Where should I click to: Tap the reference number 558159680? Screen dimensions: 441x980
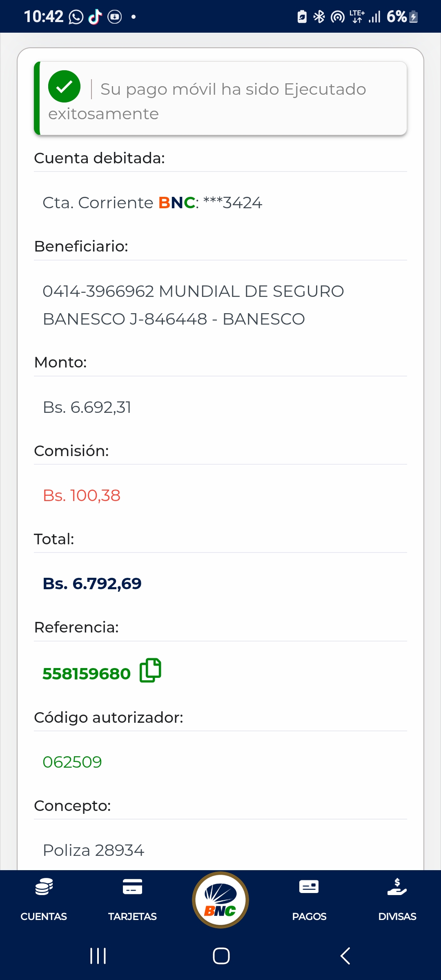point(87,674)
